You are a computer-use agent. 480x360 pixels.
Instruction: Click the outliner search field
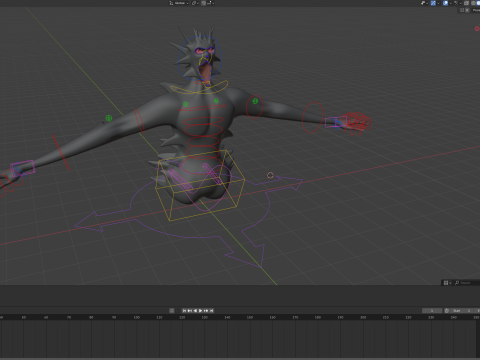(x=467, y=283)
